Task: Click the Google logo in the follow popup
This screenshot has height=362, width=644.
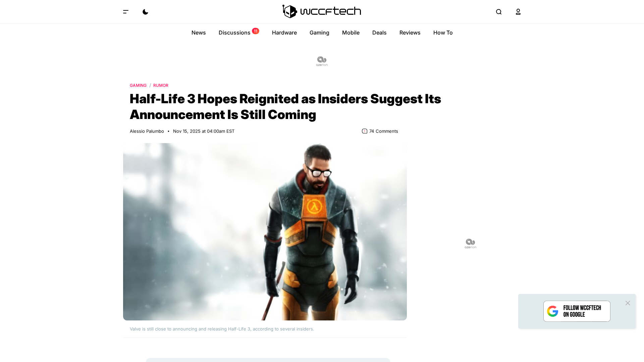Action: click(x=552, y=311)
